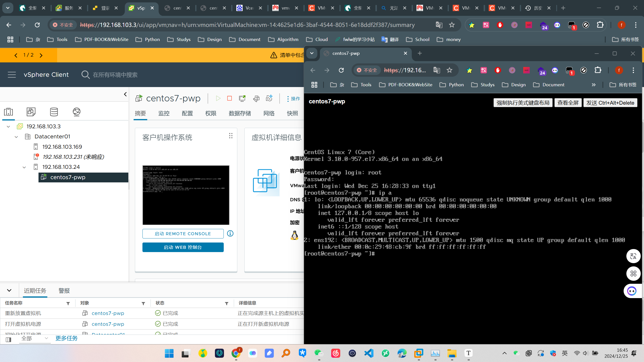This screenshot has height=362, width=644.
Task: Open vSphere Client hamburger menu
Action: (12, 75)
